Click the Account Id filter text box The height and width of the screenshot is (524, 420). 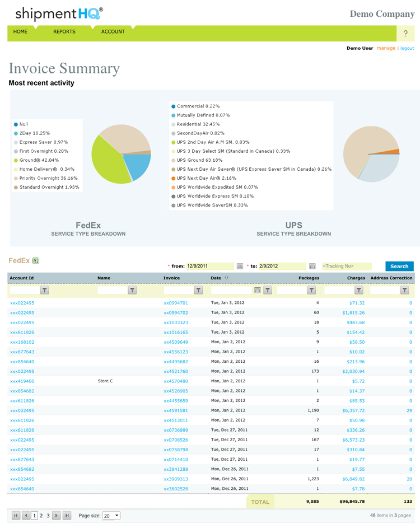[x=25, y=290]
